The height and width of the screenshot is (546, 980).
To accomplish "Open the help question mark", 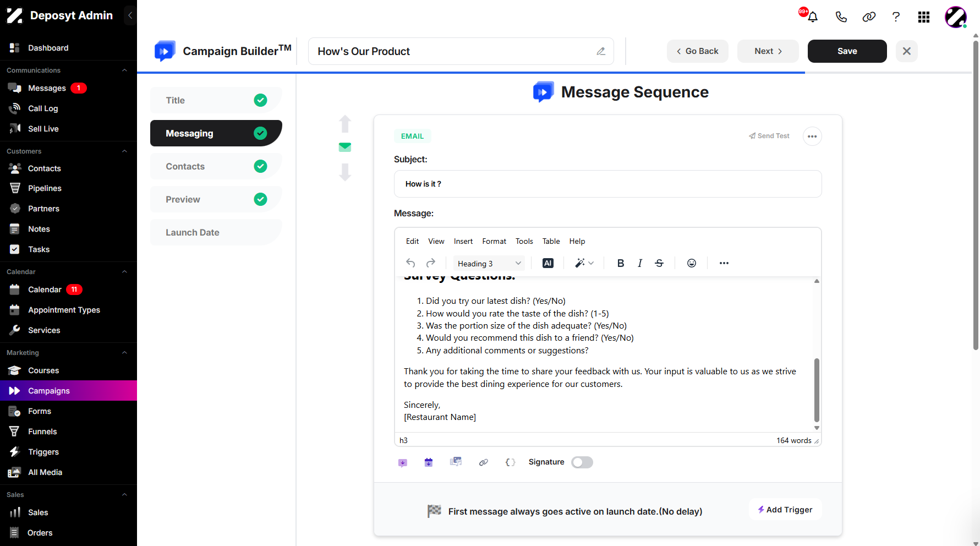I will [x=896, y=17].
